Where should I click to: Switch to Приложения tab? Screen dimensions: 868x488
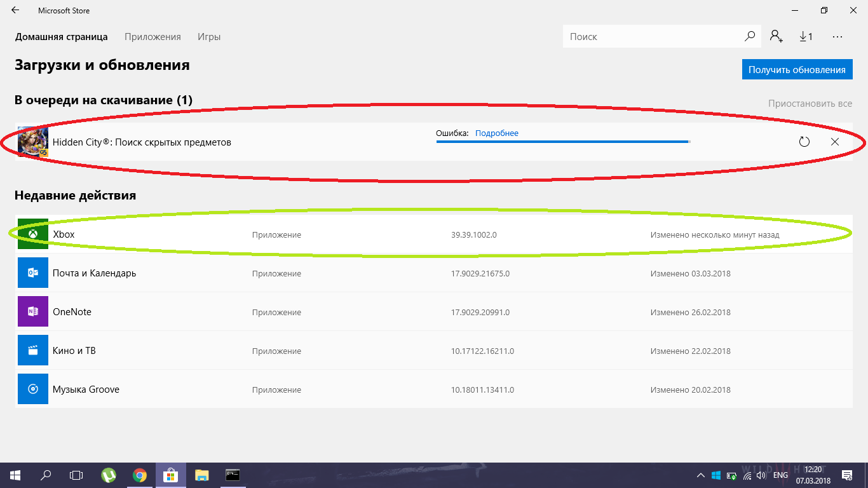tap(153, 37)
